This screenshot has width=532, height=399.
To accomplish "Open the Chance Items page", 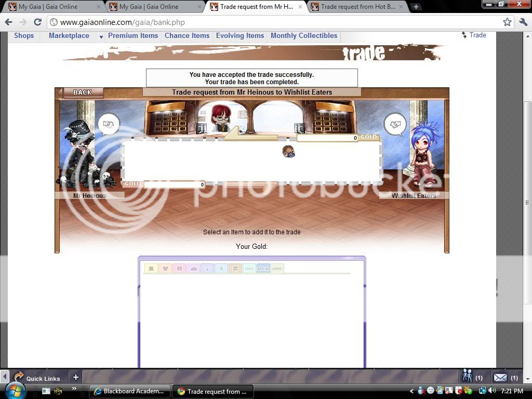I will pos(187,35).
